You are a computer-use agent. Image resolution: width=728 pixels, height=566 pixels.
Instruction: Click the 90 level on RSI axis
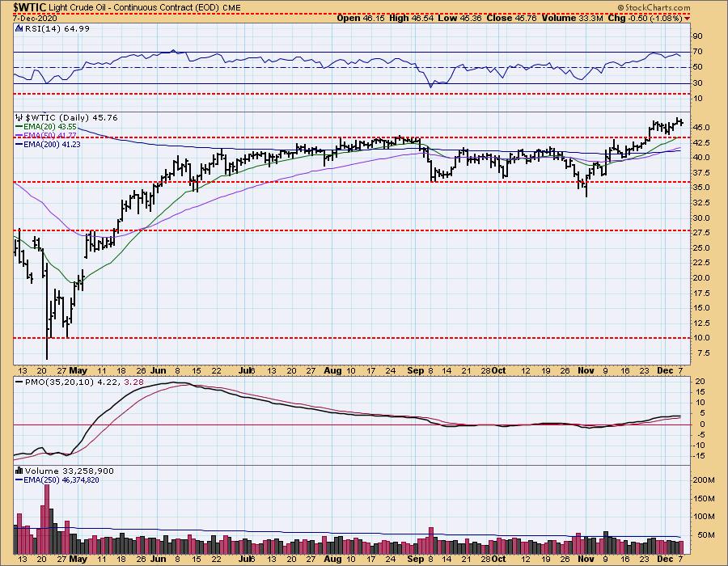pyautogui.click(x=697, y=36)
